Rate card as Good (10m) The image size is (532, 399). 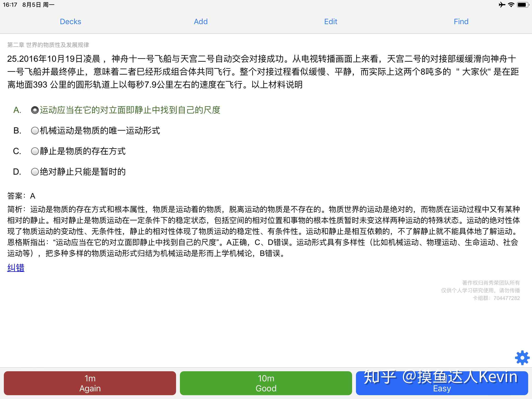[266, 383]
